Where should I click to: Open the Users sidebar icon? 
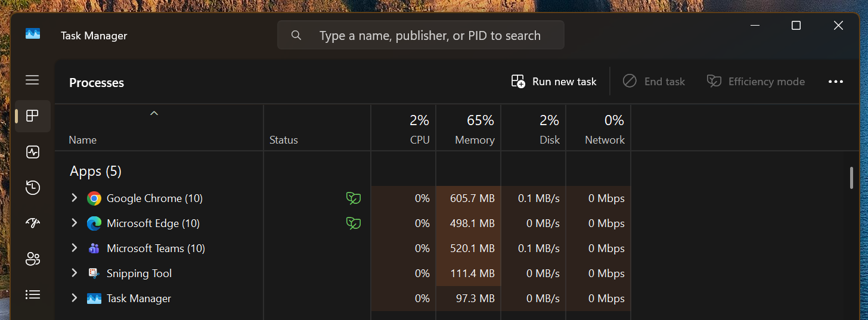(x=33, y=259)
